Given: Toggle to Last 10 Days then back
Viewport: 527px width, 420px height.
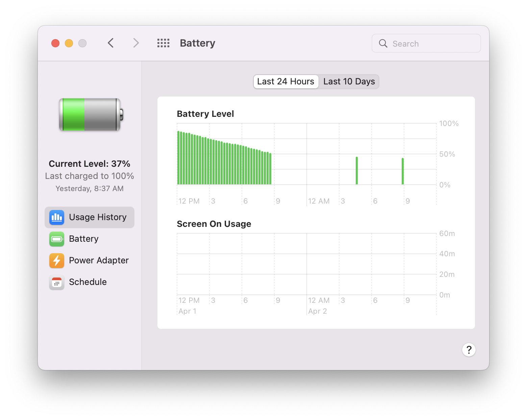Looking at the screenshot, I should (349, 81).
